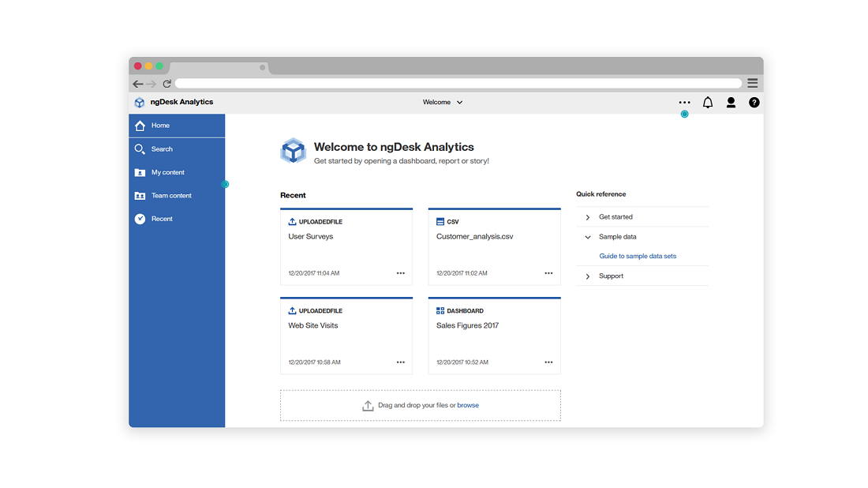Viewport: 868px width, 488px height.
Task: Click the 12/20/2017 11:04 AM timestamp
Action: coord(314,274)
